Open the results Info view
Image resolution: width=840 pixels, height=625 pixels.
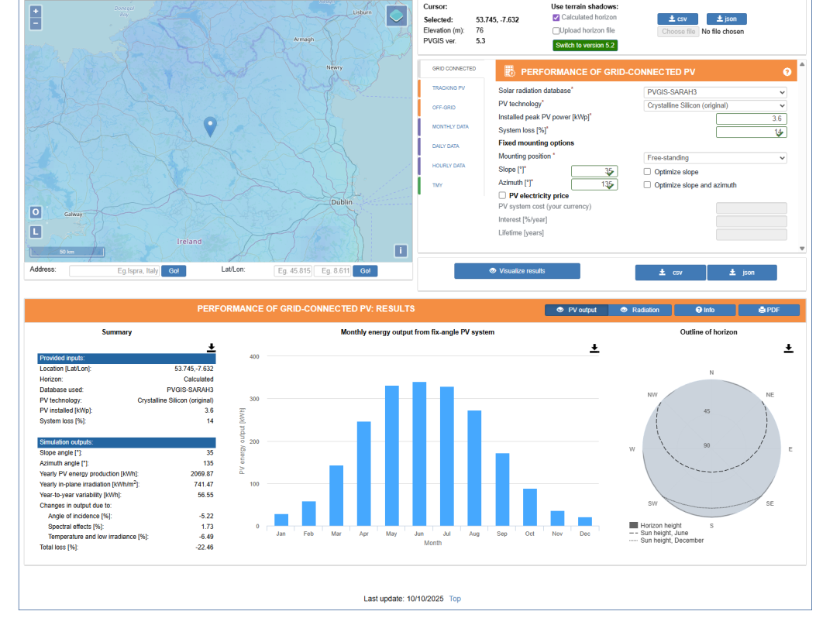coord(705,310)
